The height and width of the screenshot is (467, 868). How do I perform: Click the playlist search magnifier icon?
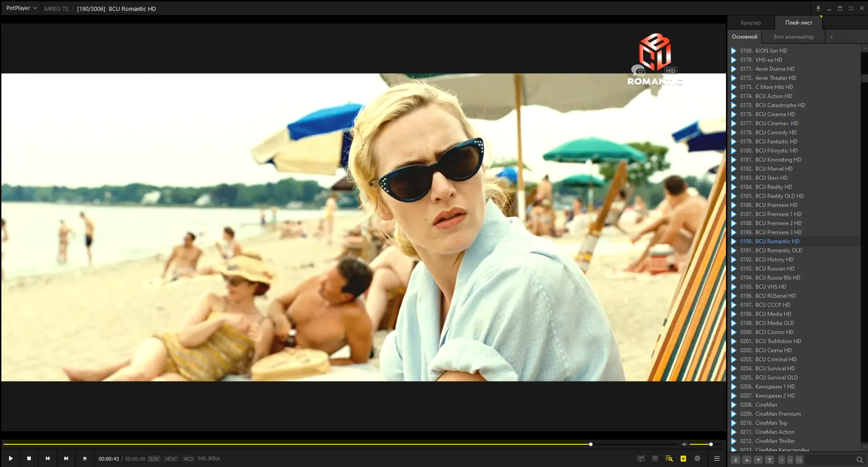point(859,460)
